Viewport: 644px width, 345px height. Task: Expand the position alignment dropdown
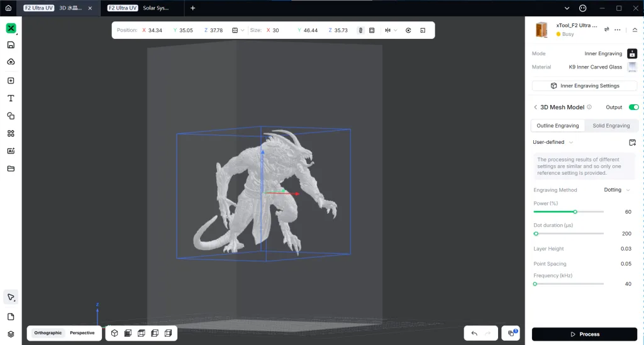238,30
